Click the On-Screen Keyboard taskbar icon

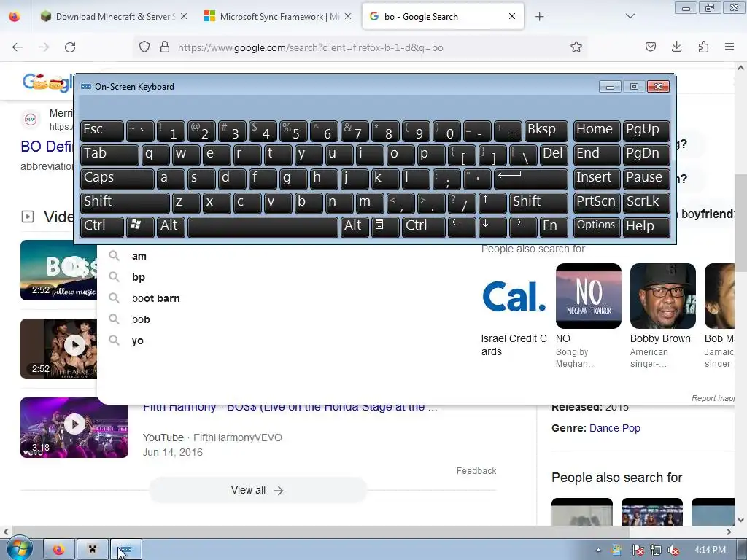click(x=125, y=550)
